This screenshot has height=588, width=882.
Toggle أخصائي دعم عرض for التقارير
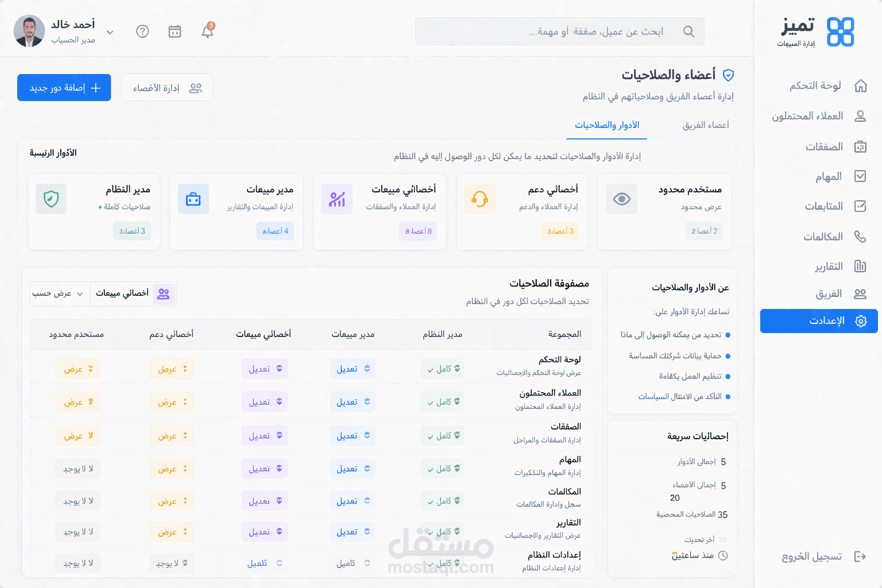[172, 532]
